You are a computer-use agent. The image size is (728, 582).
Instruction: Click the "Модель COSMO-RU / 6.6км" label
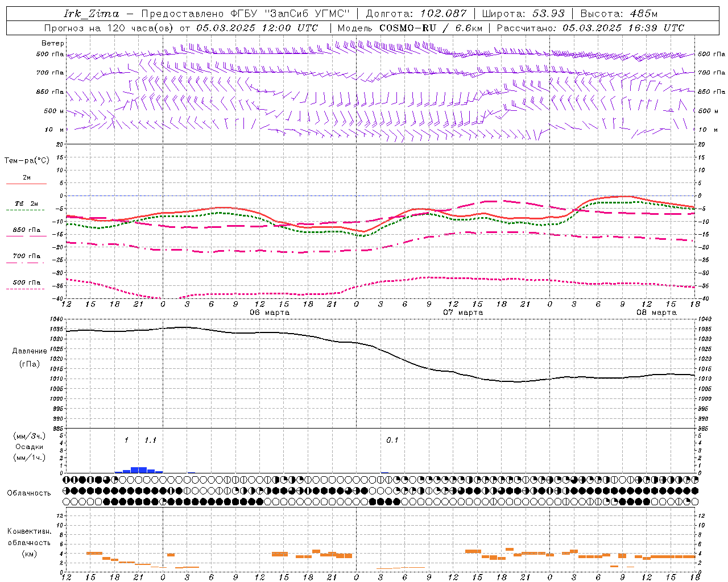(410, 28)
